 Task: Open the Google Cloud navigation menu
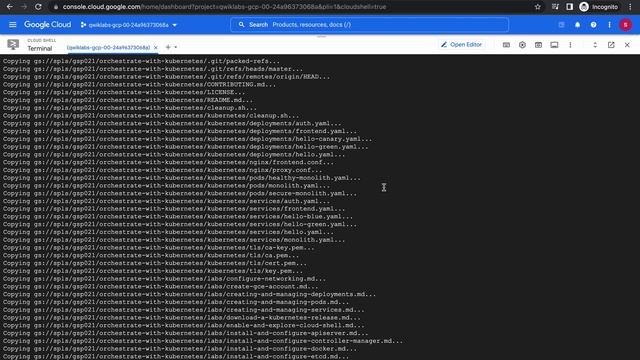click(13, 25)
